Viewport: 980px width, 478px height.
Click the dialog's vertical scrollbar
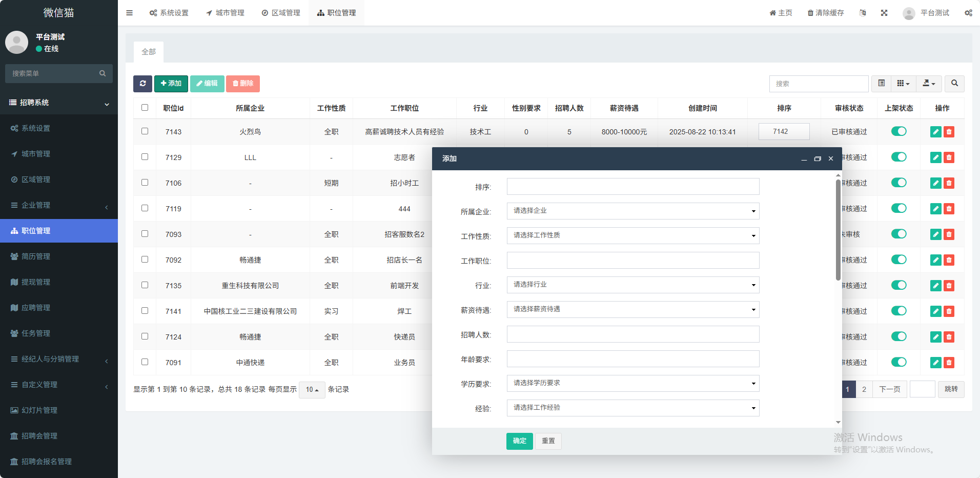click(838, 231)
